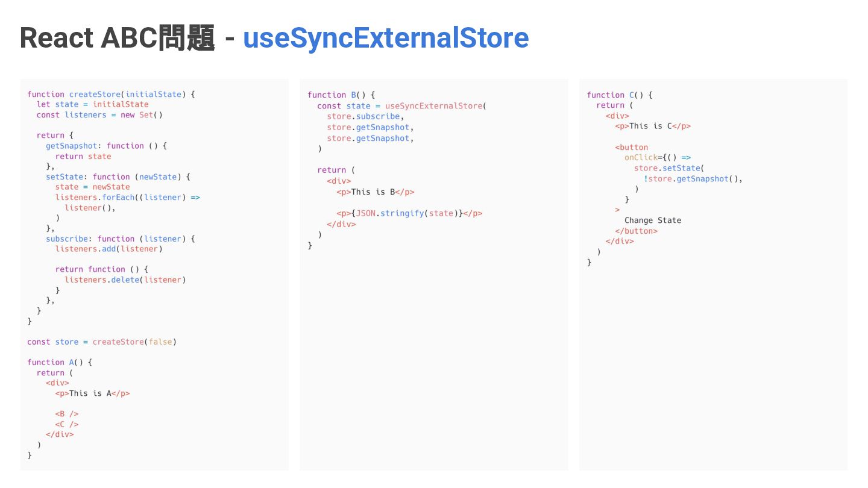
Task: Click the "Change State" button label text
Action: pos(653,221)
